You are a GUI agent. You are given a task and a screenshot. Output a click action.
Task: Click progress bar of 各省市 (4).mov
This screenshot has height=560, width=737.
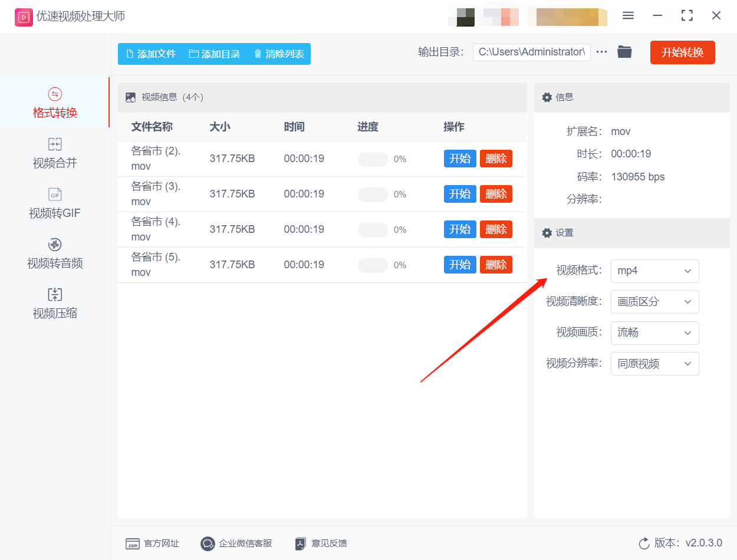373,230
